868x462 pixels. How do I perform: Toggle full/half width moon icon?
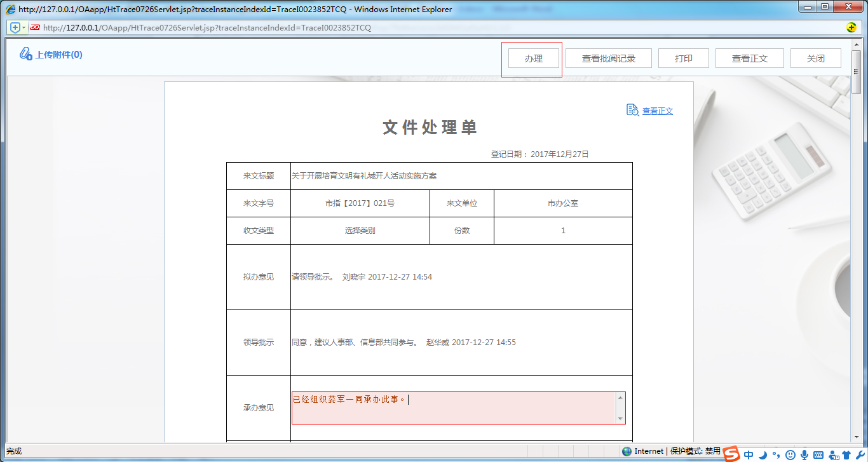click(x=763, y=454)
